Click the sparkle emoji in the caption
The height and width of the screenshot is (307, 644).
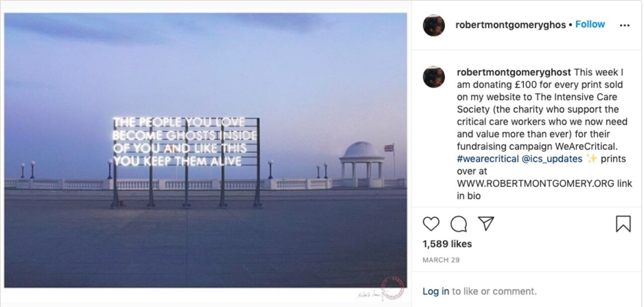click(592, 159)
